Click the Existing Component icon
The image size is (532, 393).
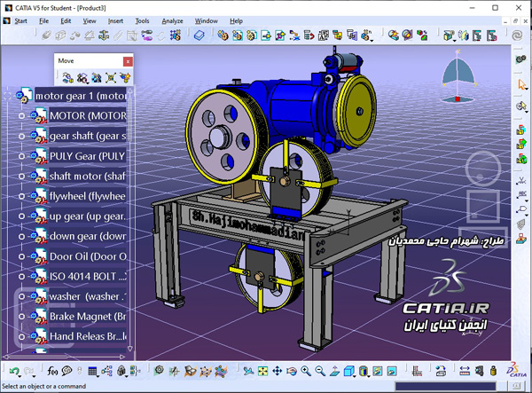coord(266,35)
